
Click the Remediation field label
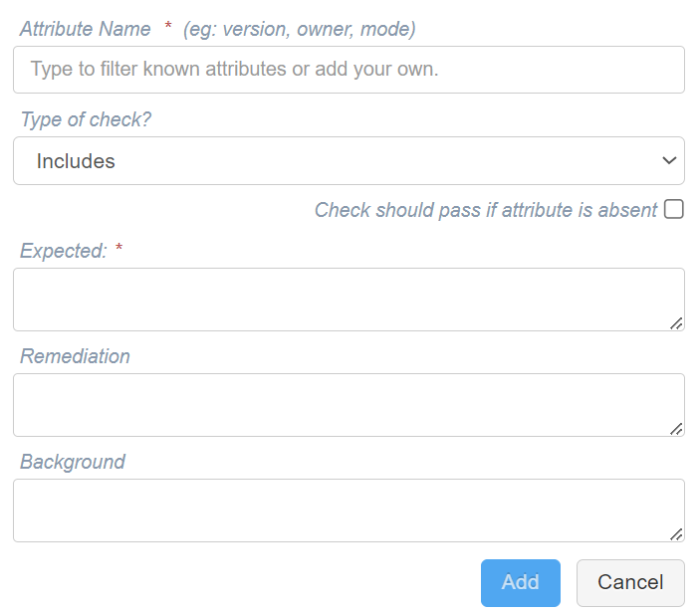click(x=75, y=356)
